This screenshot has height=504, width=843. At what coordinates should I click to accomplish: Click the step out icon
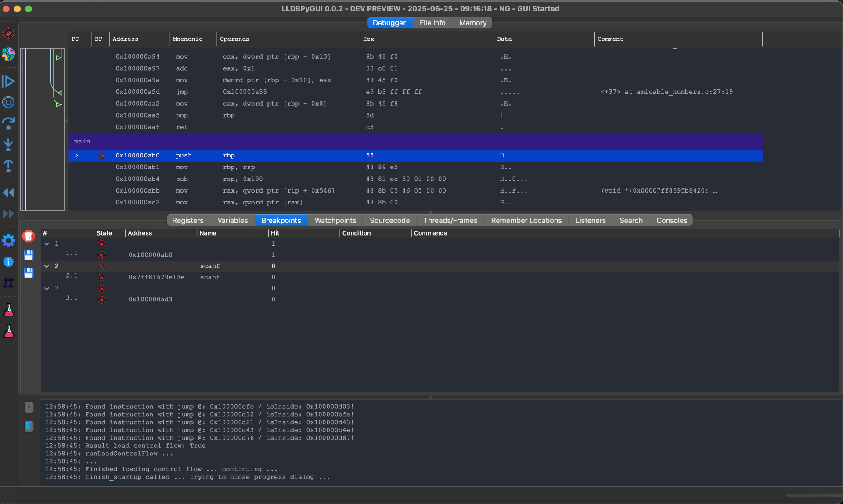coord(8,166)
